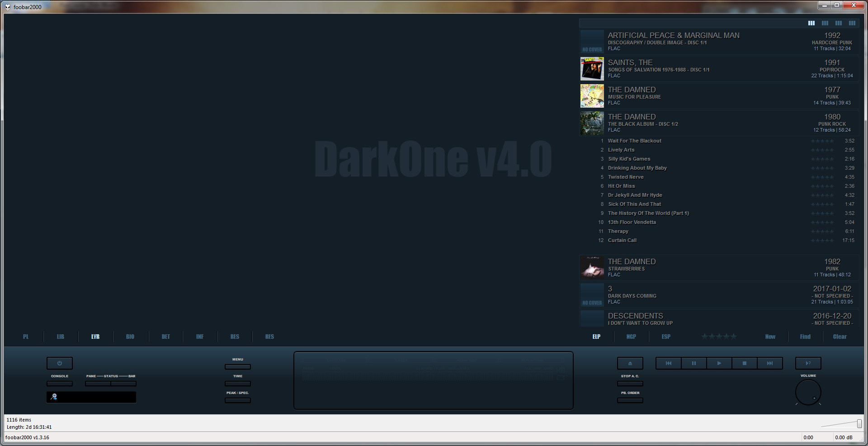This screenshot has height=446, width=868.
Task: Select the ELP playlist tab
Action: [x=596, y=337]
